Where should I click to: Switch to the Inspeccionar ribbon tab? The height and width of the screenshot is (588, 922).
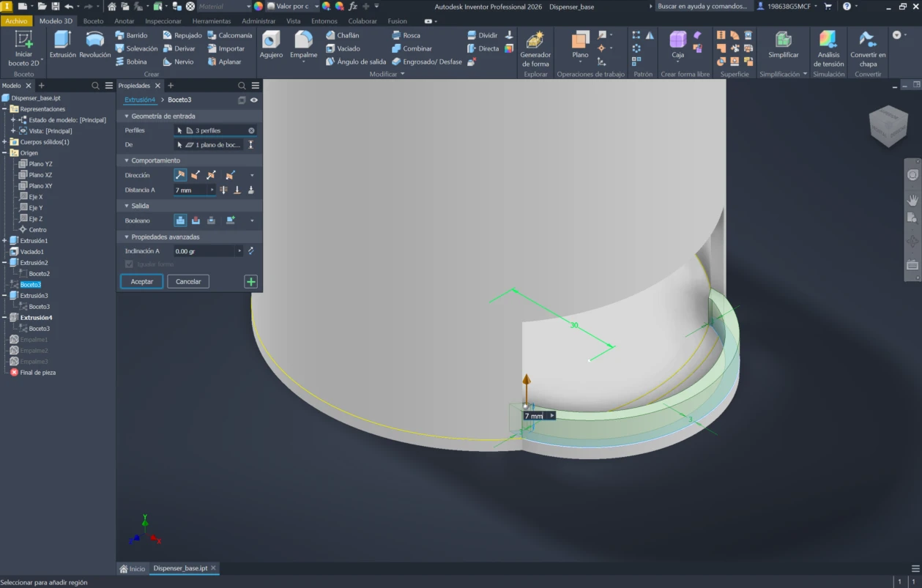click(163, 21)
